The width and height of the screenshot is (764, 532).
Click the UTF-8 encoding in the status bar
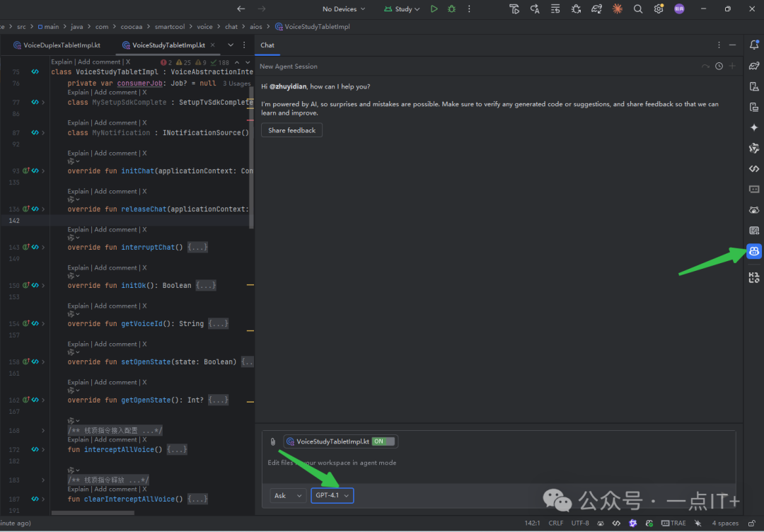(x=580, y=524)
